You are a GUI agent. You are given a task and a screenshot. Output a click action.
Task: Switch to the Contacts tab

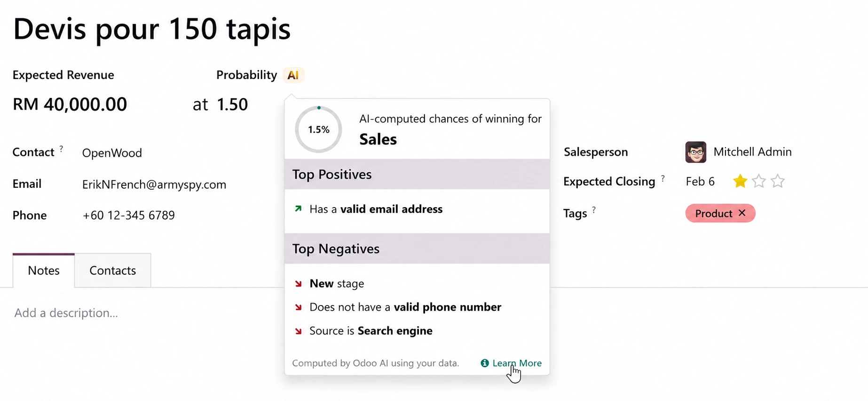(113, 271)
